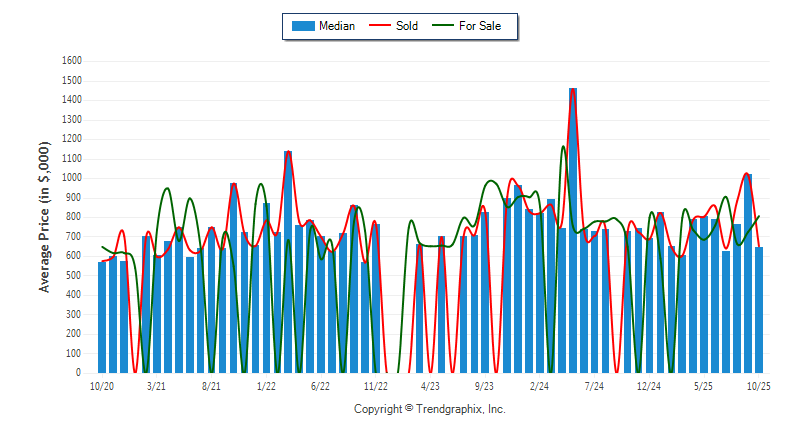The height and width of the screenshot is (434, 800).
Task: Click the 1000 y-axis value label
Action: [x=71, y=178]
